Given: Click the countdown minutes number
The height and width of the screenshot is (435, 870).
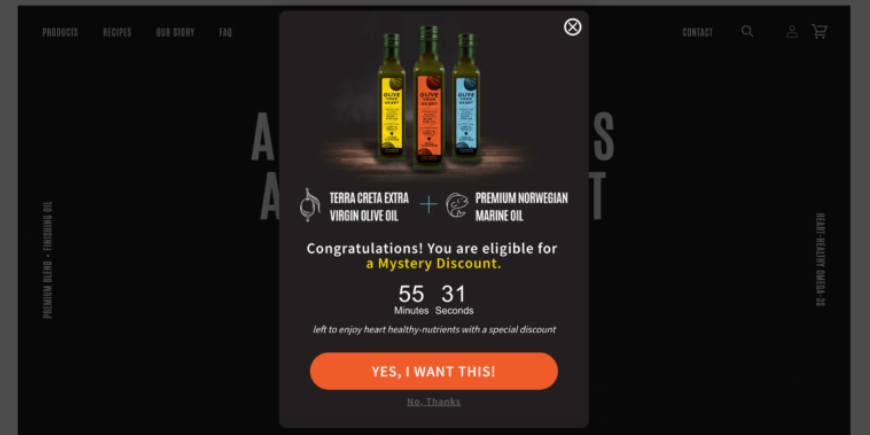Looking at the screenshot, I should point(411,294).
